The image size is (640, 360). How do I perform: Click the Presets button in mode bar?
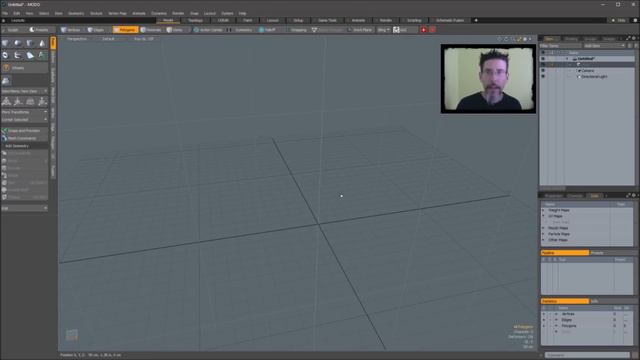(x=40, y=30)
